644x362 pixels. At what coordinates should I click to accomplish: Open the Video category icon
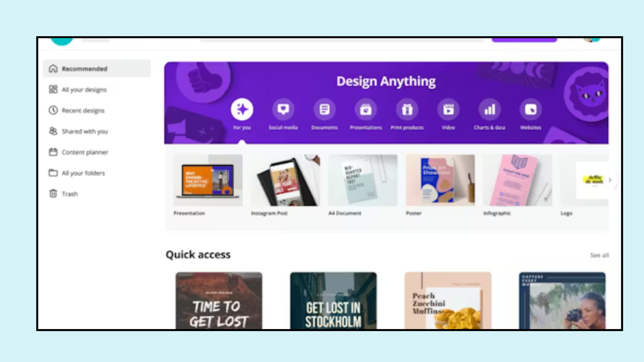point(448,109)
